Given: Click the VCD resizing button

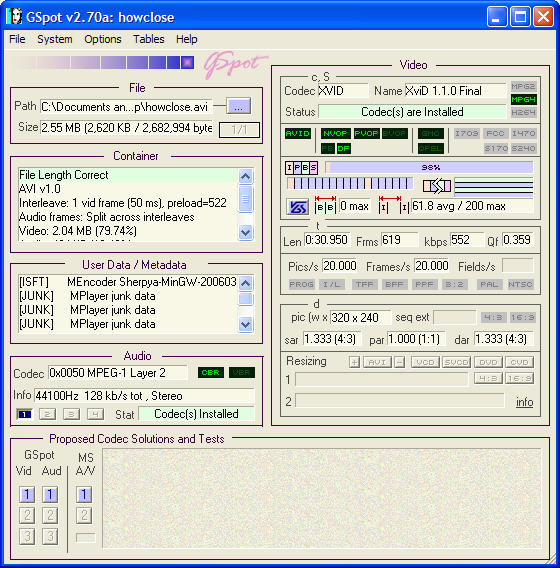Looking at the screenshot, I should click(x=426, y=362).
